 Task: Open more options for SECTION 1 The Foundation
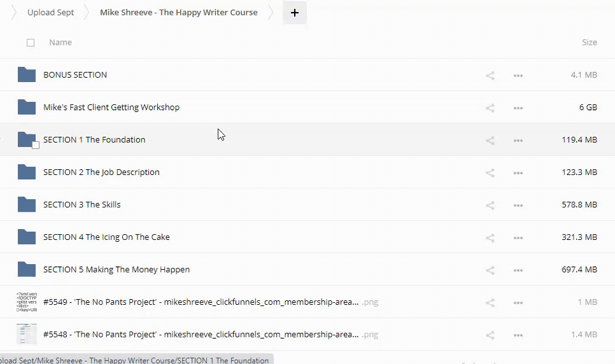[518, 140]
